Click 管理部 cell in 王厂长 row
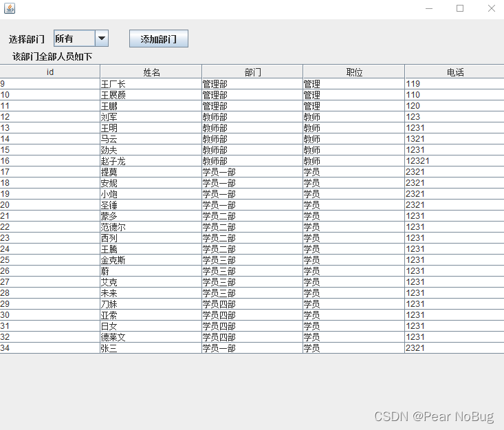 [252, 84]
